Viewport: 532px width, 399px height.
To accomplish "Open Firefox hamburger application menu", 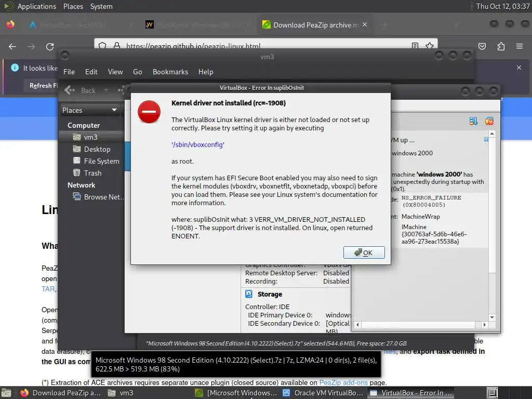I will (x=520, y=46).
